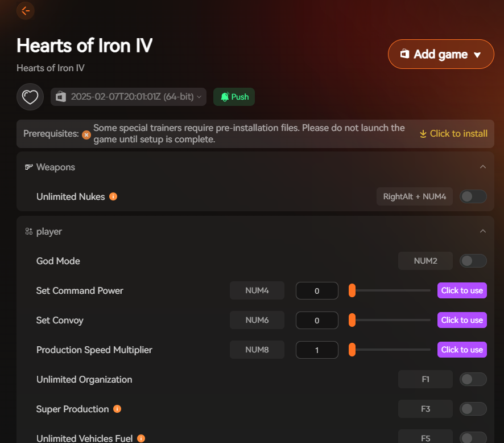This screenshot has height=443, width=504.
Task: Favorite the game with the heart icon
Action: (x=30, y=97)
